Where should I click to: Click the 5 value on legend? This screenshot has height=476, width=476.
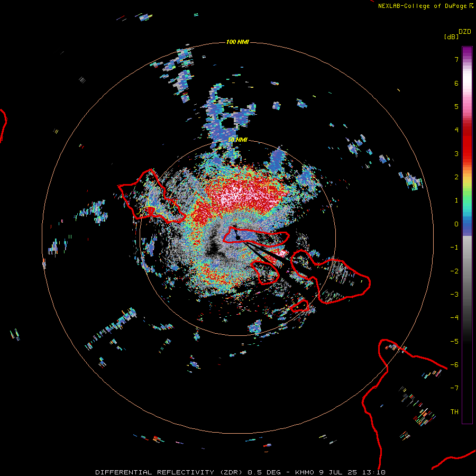456,106
